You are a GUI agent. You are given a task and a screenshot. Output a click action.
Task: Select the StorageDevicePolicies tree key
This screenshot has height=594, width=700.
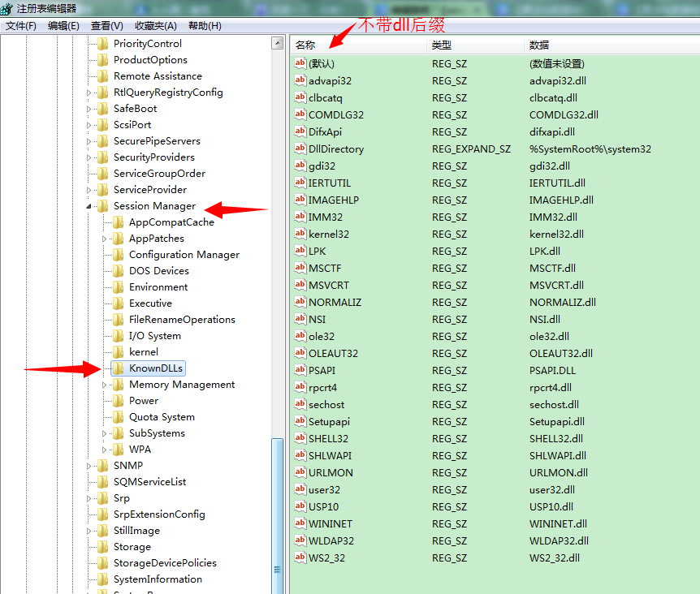165,563
